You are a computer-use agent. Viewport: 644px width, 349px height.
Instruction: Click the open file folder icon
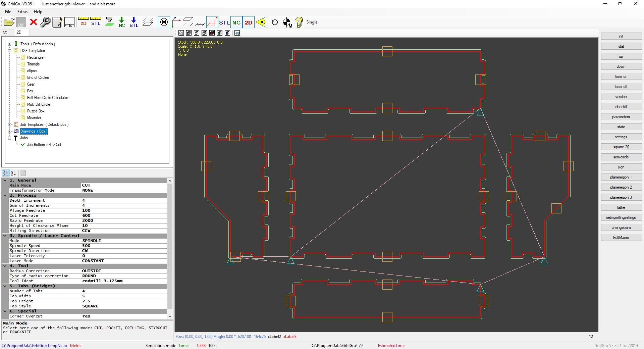tap(9, 22)
